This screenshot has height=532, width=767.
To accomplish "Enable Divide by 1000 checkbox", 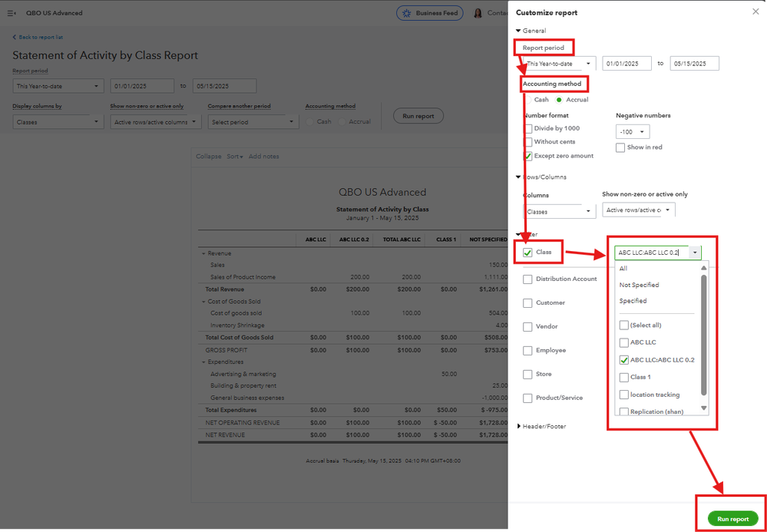I will [527, 129].
